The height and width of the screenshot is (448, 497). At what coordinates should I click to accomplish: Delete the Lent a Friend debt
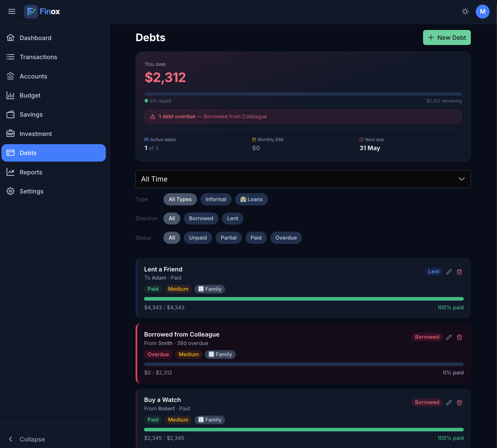coord(459,272)
